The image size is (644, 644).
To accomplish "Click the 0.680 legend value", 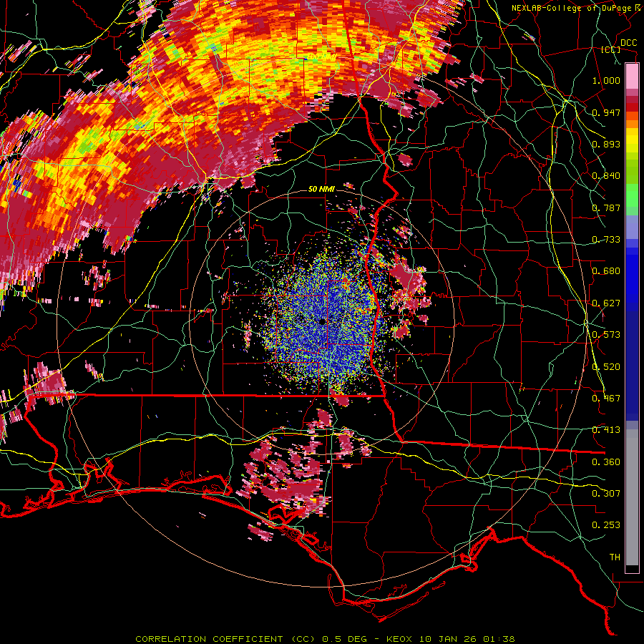I will (x=606, y=271).
